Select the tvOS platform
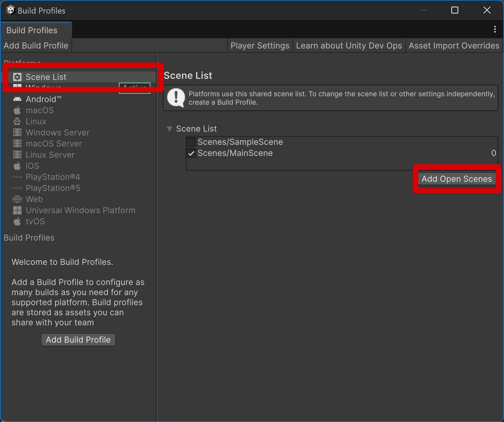The width and height of the screenshot is (504, 422). pos(79,221)
